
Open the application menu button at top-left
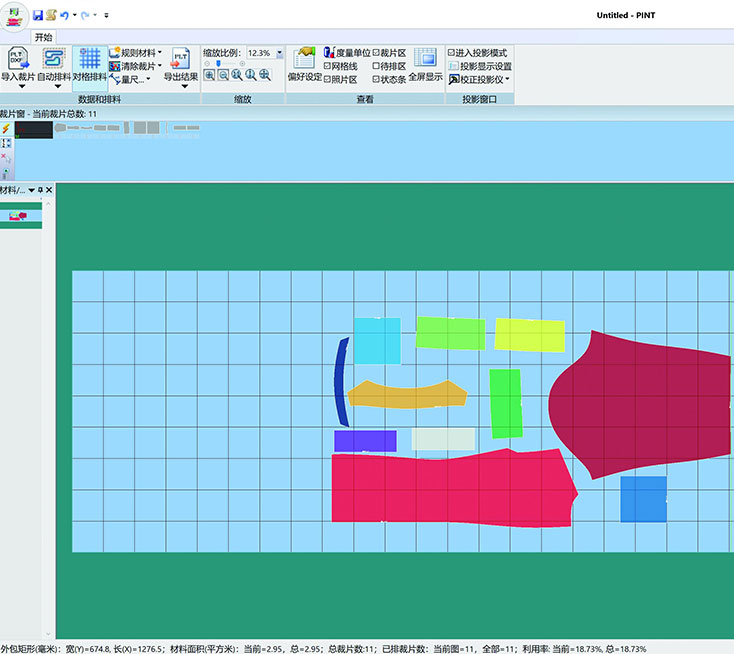tap(14, 16)
